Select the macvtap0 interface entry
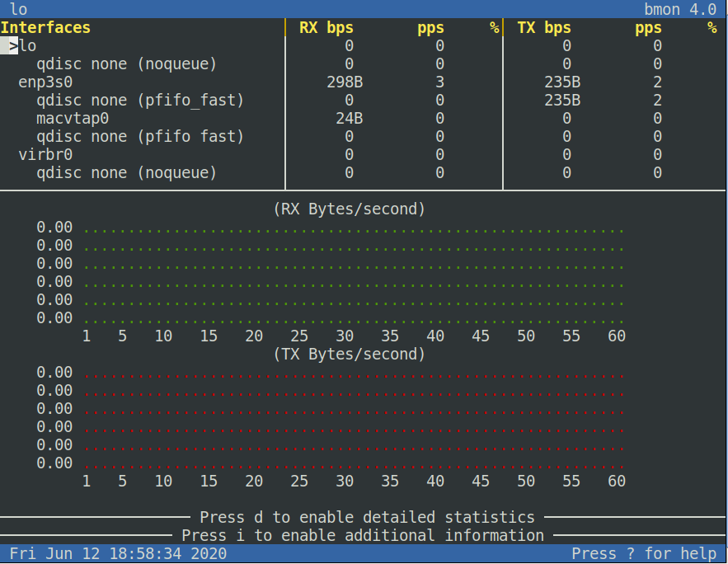 [73, 119]
